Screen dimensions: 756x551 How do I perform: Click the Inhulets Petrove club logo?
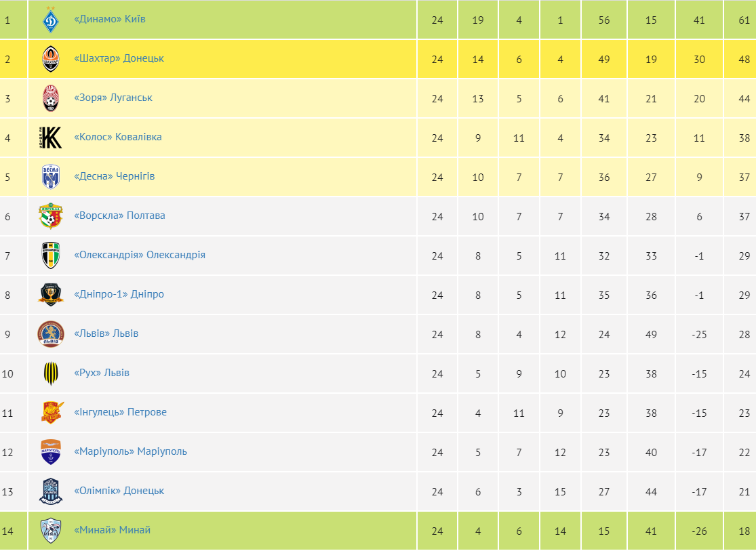pyautogui.click(x=51, y=413)
